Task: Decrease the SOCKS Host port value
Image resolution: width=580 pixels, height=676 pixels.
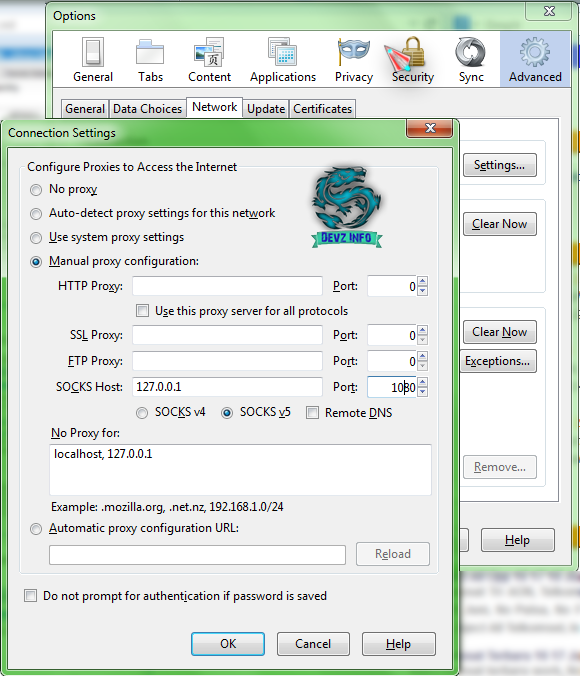Action: 423,392
